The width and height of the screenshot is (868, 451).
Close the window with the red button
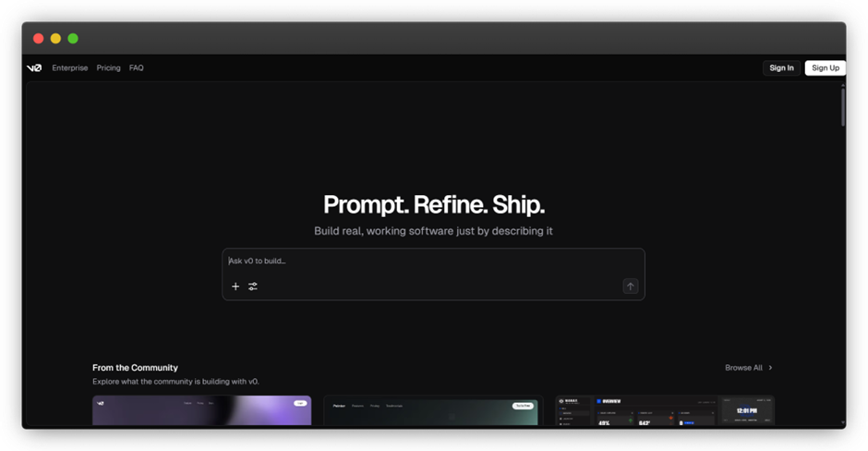coord(39,39)
